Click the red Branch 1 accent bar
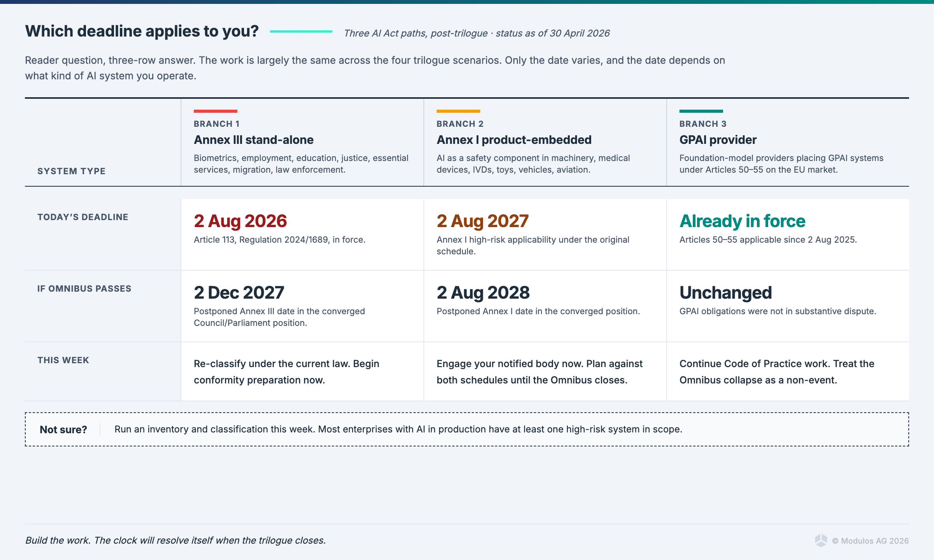The image size is (934, 560). click(x=216, y=111)
